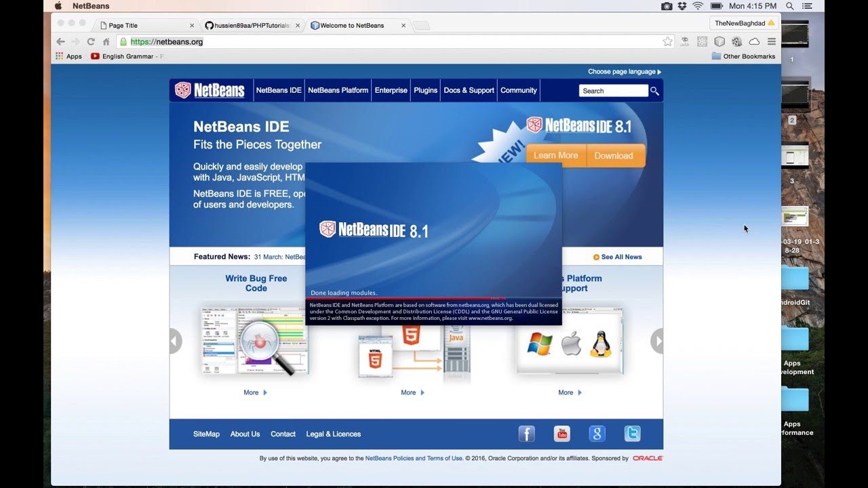Viewport: 868px width, 488px height.
Task: Click the NetBeans menu bar app name
Action: pos(91,6)
